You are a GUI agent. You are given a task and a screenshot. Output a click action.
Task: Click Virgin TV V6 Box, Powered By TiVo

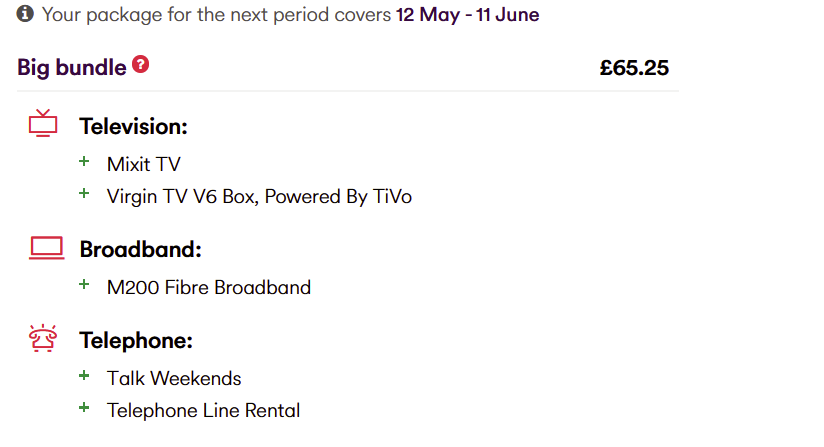(x=259, y=196)
